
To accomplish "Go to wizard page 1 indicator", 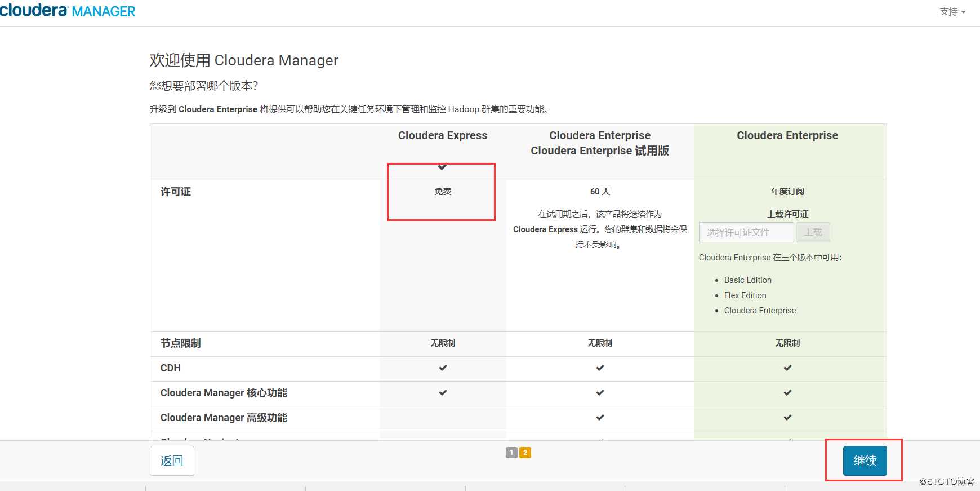I will click(511, 453).
